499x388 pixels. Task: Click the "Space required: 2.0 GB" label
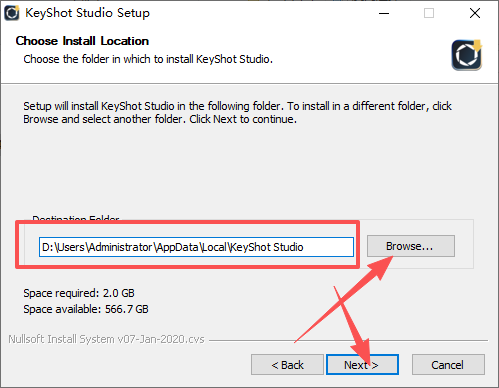click(79, 293)
